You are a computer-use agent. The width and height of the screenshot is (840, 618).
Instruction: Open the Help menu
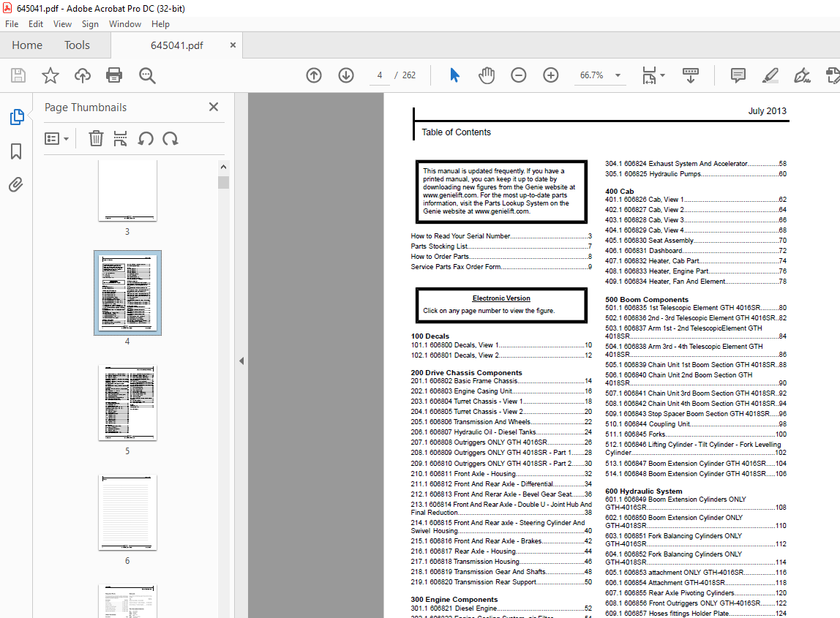point(160,24)
